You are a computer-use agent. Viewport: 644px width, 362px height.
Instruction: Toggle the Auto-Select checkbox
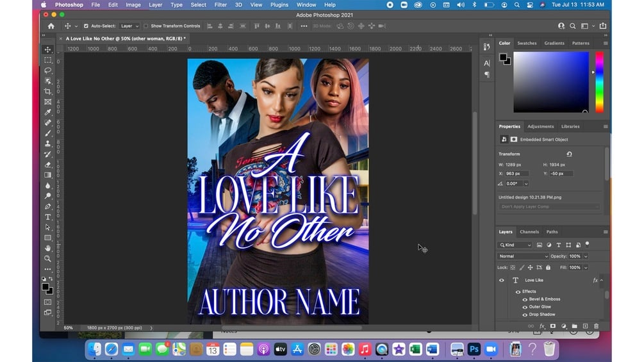[86, 26]
